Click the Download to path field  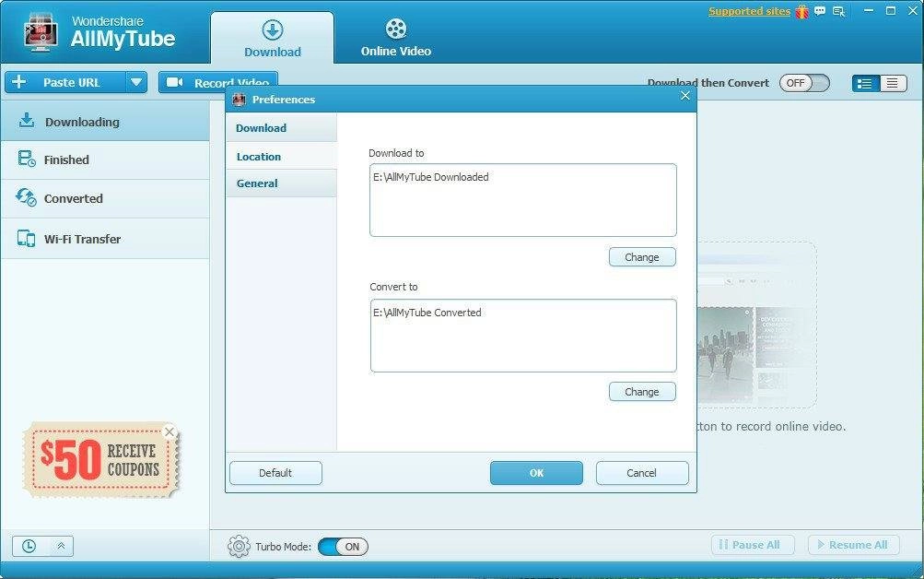(522, 200)
